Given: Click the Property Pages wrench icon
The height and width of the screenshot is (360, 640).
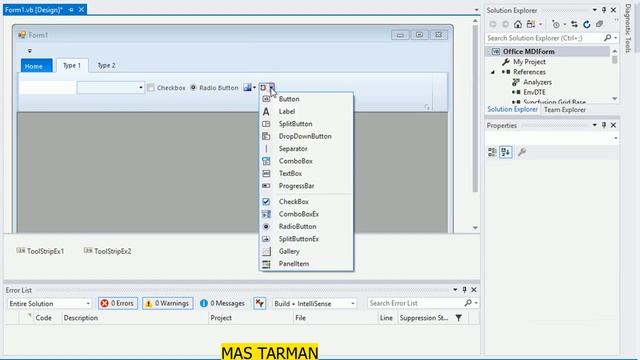Looking at the screenshot, I should [x=522, y=152].
